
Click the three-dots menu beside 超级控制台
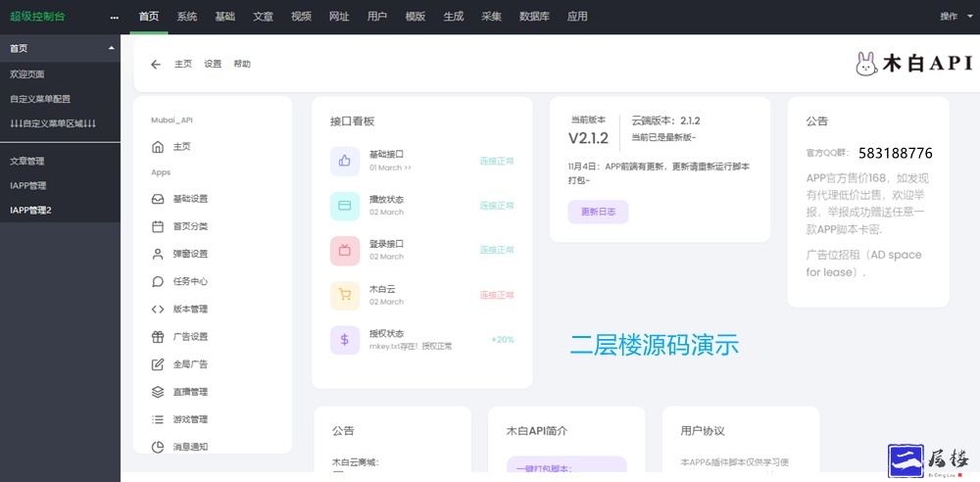tap(115, 17)
